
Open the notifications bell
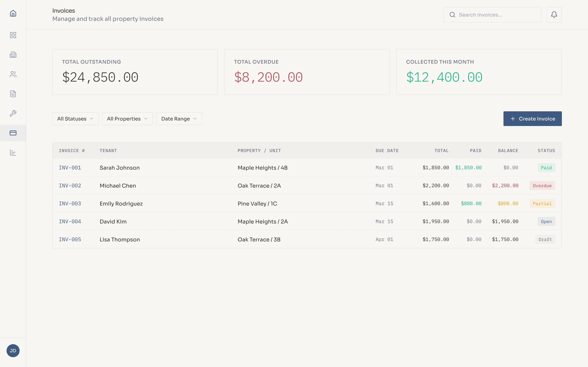click(x=554, y=14)
